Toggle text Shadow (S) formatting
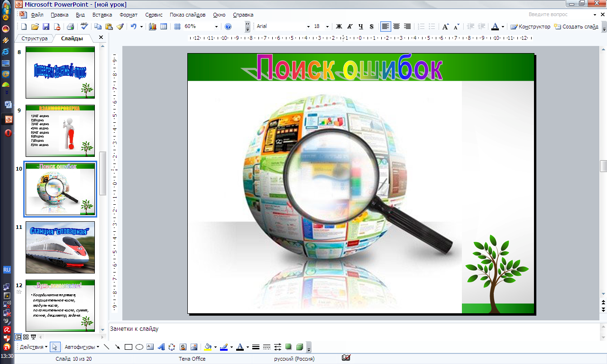The height and width of the screenshot is (364, 607). (371, 27)
